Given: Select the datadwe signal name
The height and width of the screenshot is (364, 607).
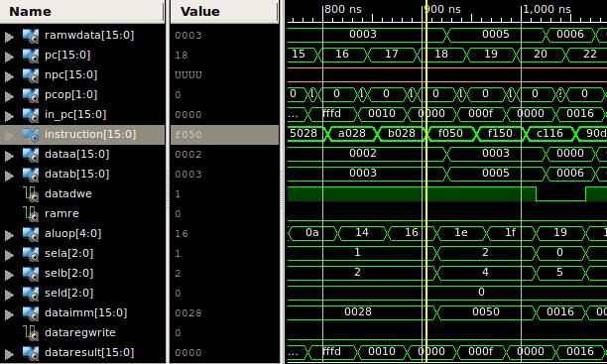Looking at the screenshot, I should 68,193.
